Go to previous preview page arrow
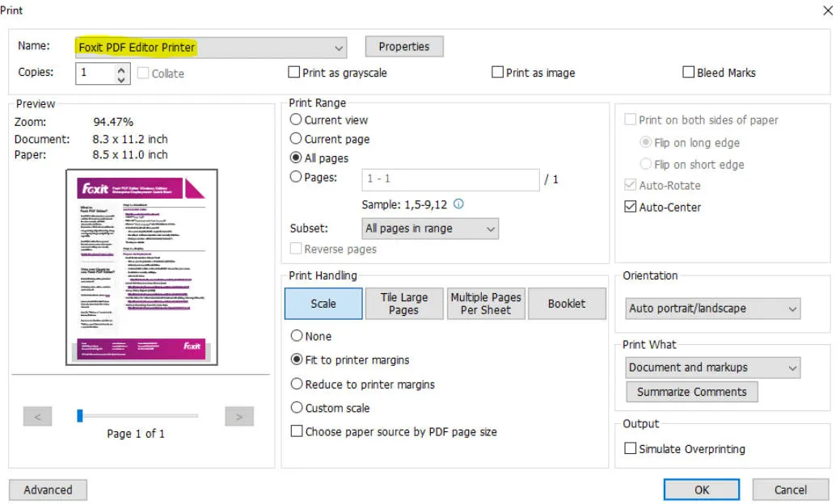 click(x=37, y=416)
